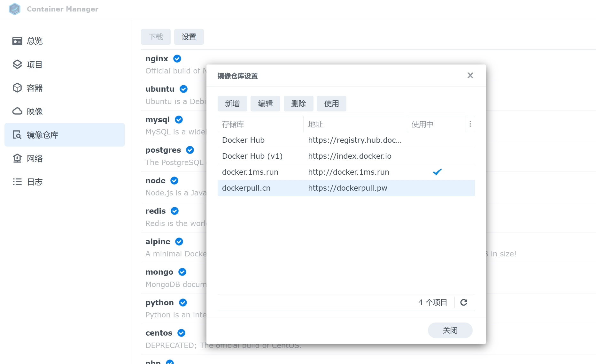Viewport: 596px width, 364px height.
Task: Open the 设置 settings menu
Action: coord(189,37)
